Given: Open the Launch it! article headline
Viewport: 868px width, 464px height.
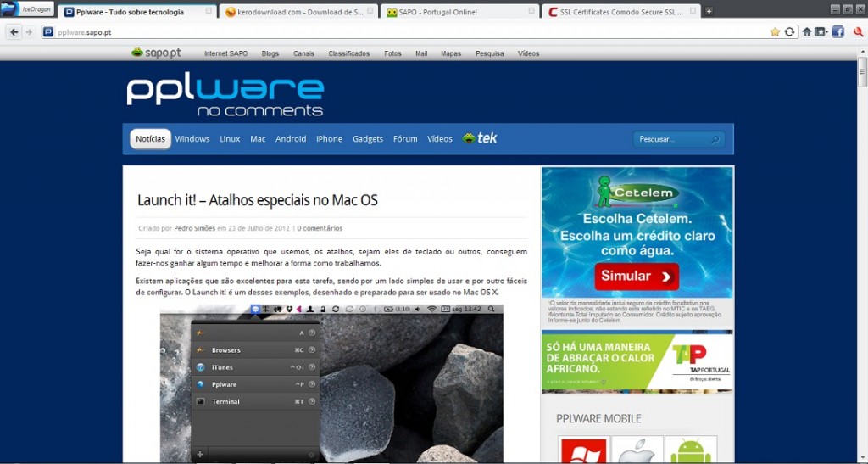Looking at the screenshot, I should (258, 200).
